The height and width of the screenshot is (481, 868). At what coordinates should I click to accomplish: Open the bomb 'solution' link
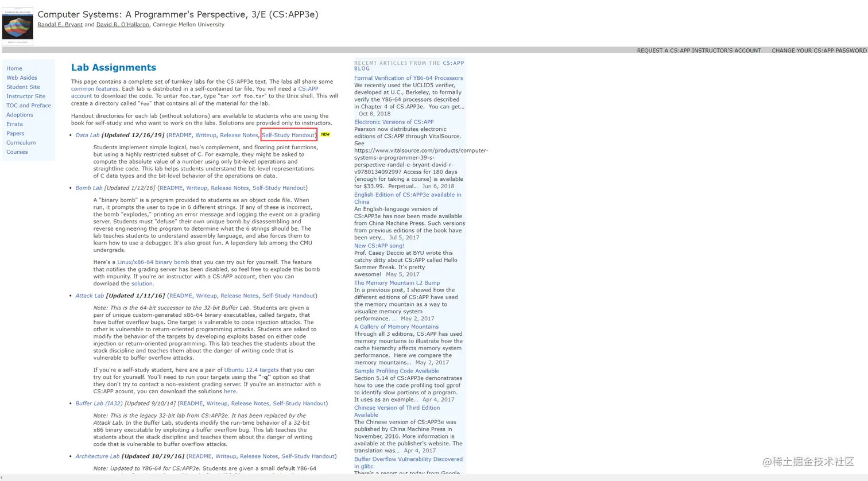point(142,284)
